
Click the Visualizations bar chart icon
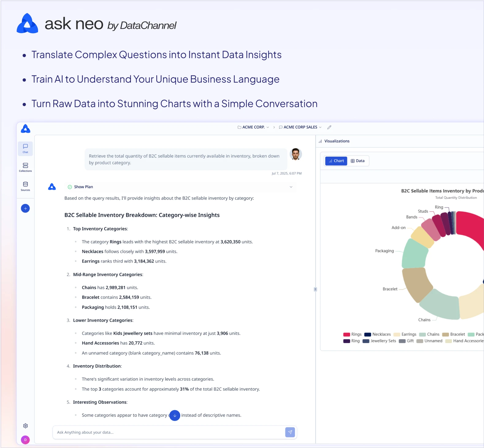[x=320, y=141]
